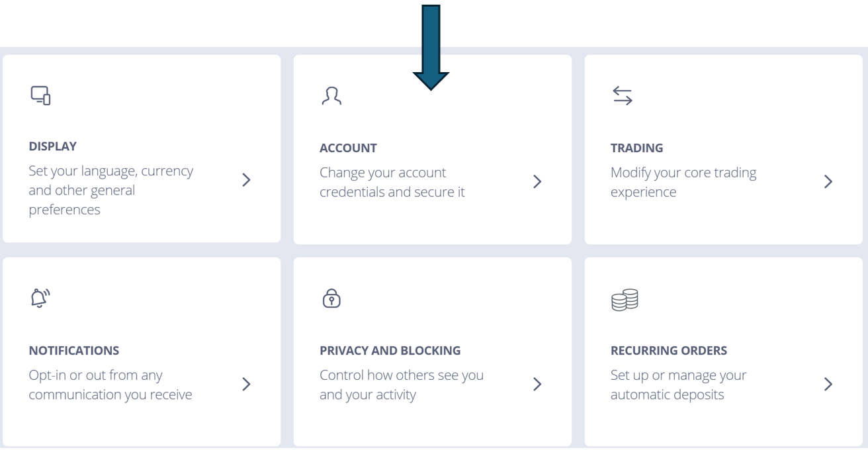Go to the TRADING heading
Screen dimensions: 868x450
636,148
